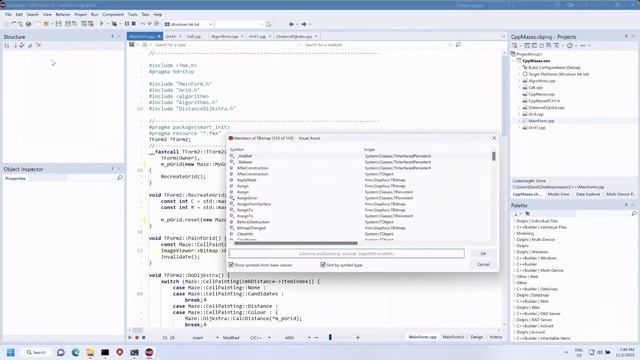The image size is (640, 360).
Task: Click the search magnifier in editor navigation bar
Action: pos(458,44)
